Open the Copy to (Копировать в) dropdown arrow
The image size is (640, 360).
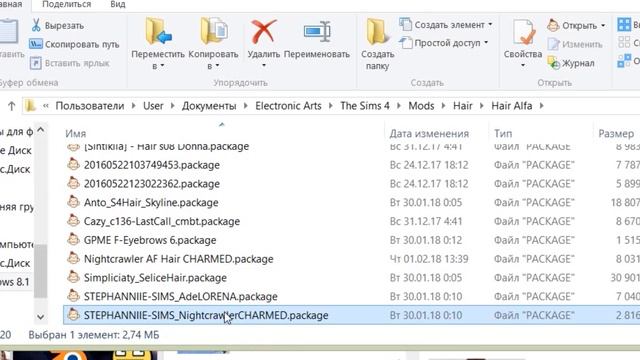click(217, 66)
